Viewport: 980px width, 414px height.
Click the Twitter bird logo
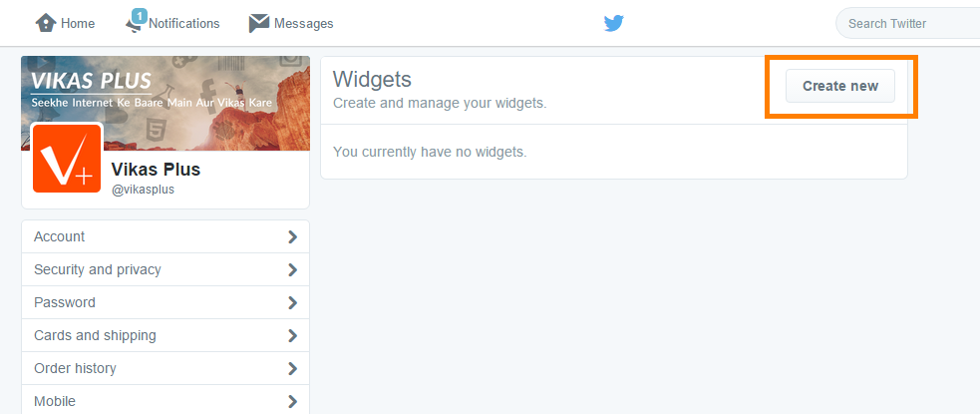pyautogui.click(x=614, y=24)
